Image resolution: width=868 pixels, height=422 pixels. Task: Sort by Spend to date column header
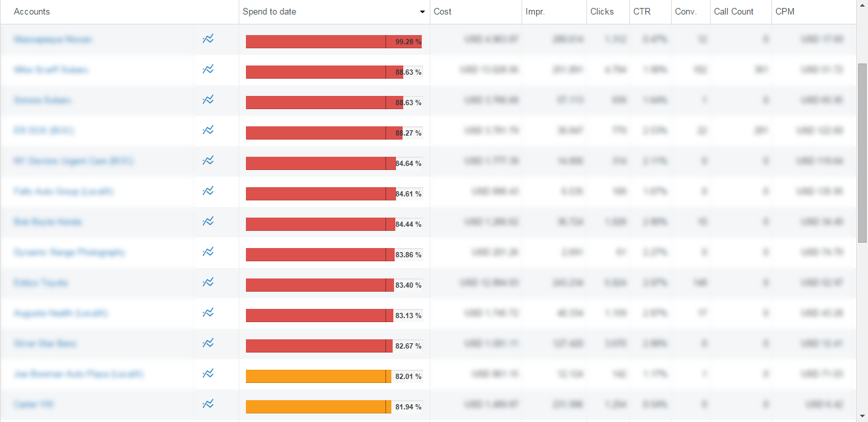[x=270, y=11]
